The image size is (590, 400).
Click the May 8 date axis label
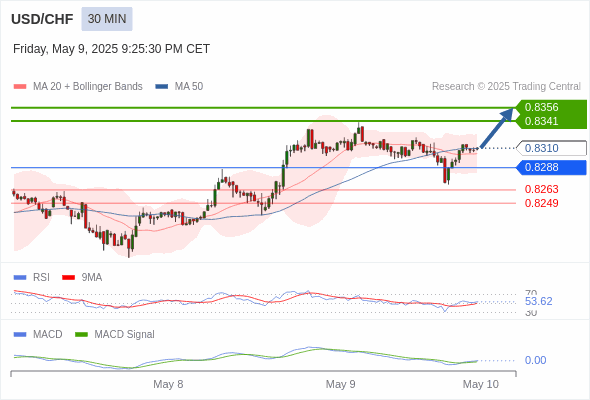pyautogui.click(x=168, y=384)
